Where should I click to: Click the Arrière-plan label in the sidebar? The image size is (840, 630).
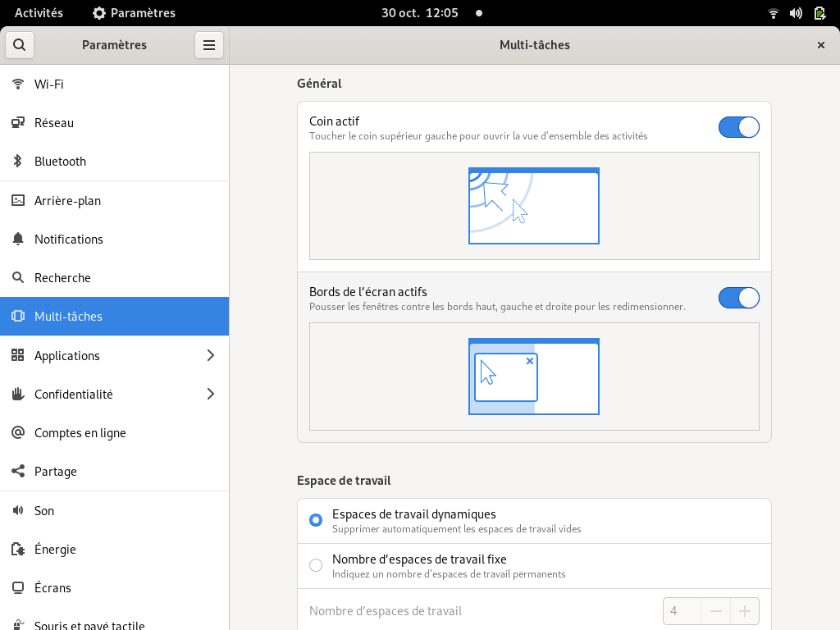[67, 200]
